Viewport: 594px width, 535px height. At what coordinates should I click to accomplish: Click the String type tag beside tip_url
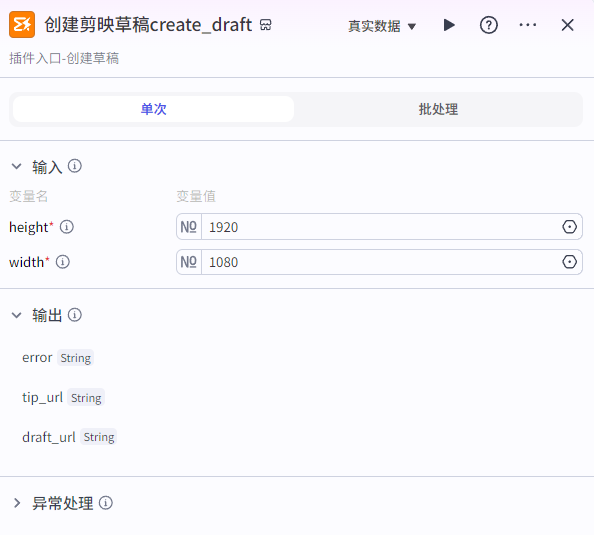point(86,398)
